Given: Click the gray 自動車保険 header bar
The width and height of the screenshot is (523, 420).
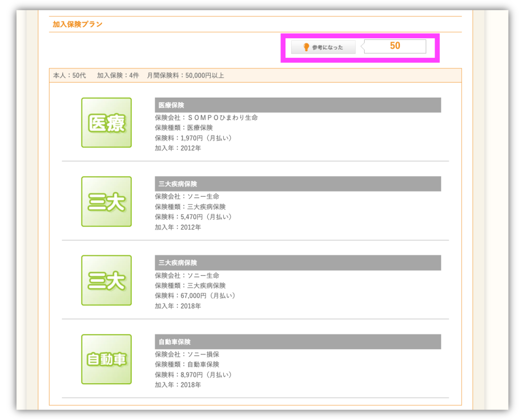Looking at the screenshot, I should (298, 342).
